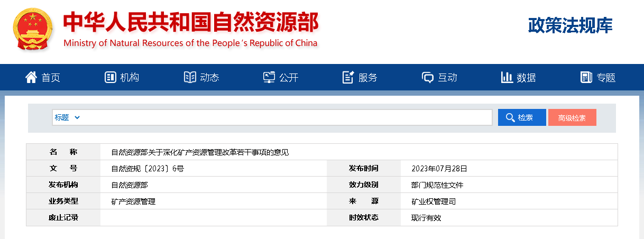The width and height of the screenshot is (644, 239).
Task: Go to the 互动 menu item
Action: pos(447,78)
